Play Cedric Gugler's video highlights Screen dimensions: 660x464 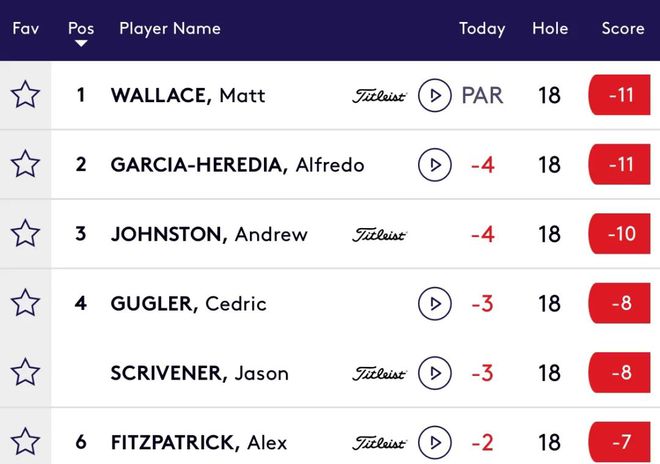tap(434, 303)
